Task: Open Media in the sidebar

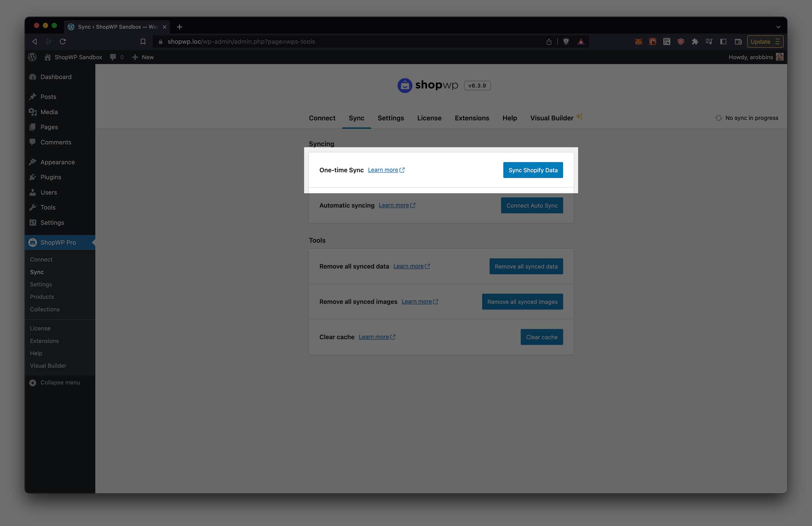Action: coord(49,112)
